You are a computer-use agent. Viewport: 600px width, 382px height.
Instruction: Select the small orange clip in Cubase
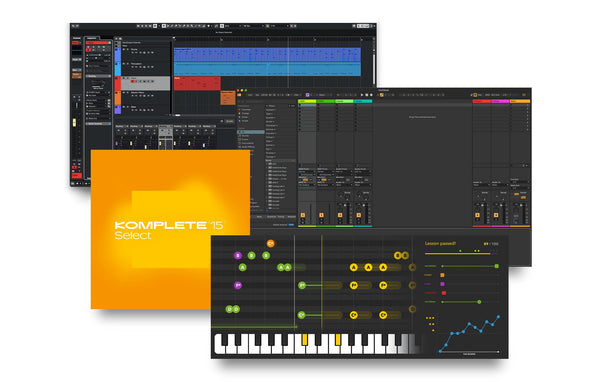click(228, 98)
